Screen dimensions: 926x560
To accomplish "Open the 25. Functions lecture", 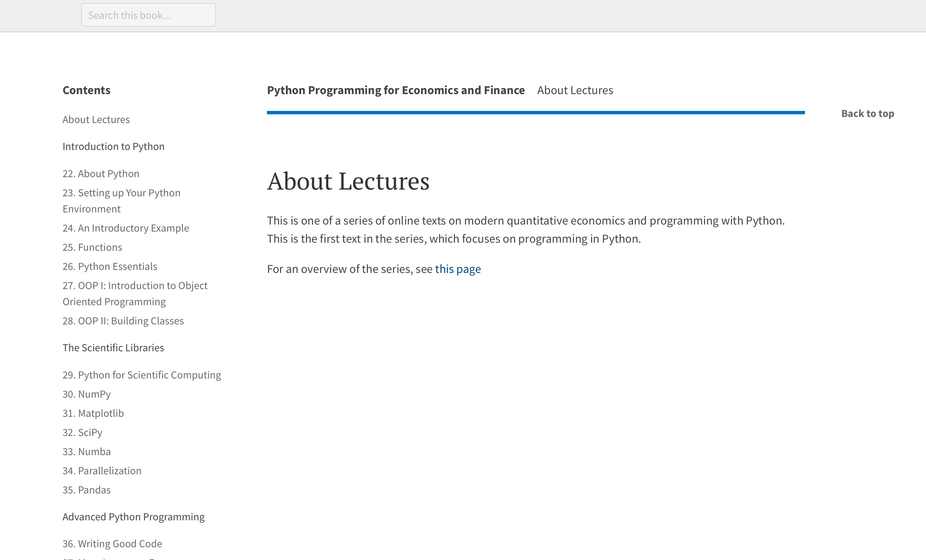I will tap(92, 247).
